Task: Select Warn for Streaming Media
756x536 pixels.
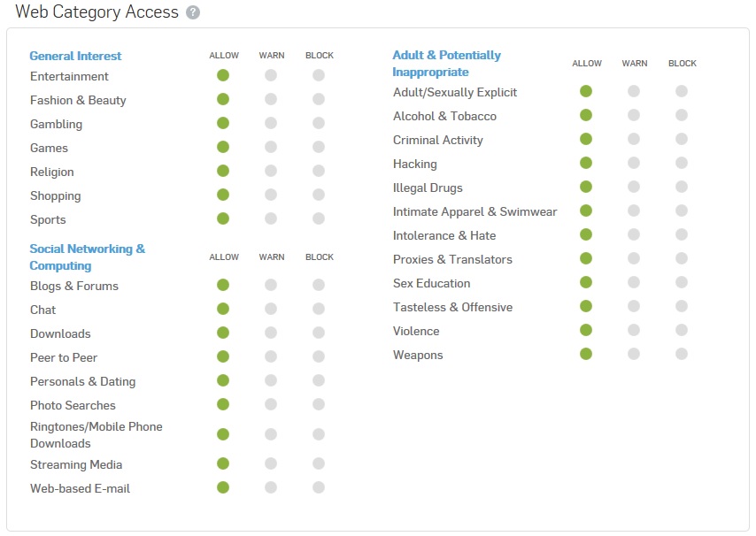Action: pyautogui.click(x=271, y=463)
